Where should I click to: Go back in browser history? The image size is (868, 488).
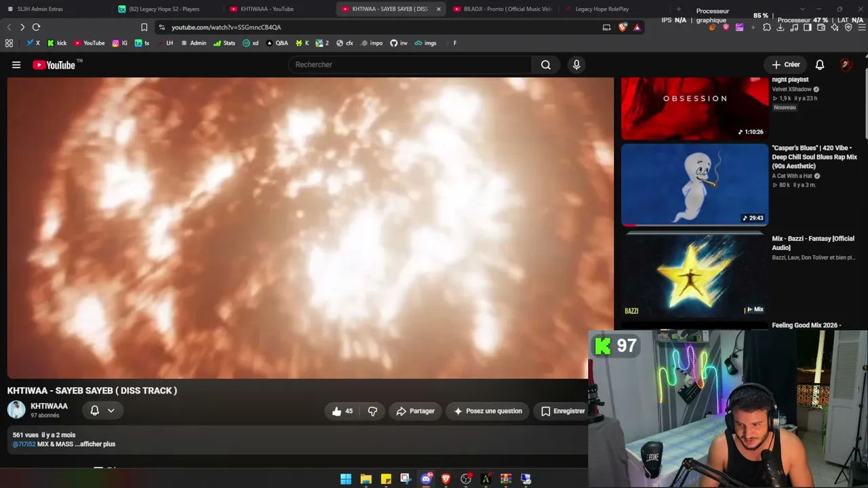9,27
